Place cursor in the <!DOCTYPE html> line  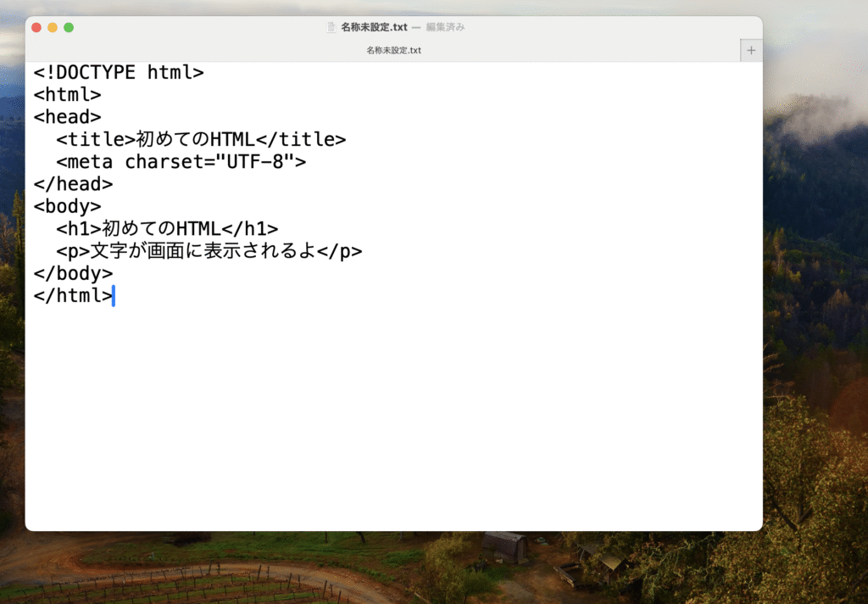coord(119,73)
